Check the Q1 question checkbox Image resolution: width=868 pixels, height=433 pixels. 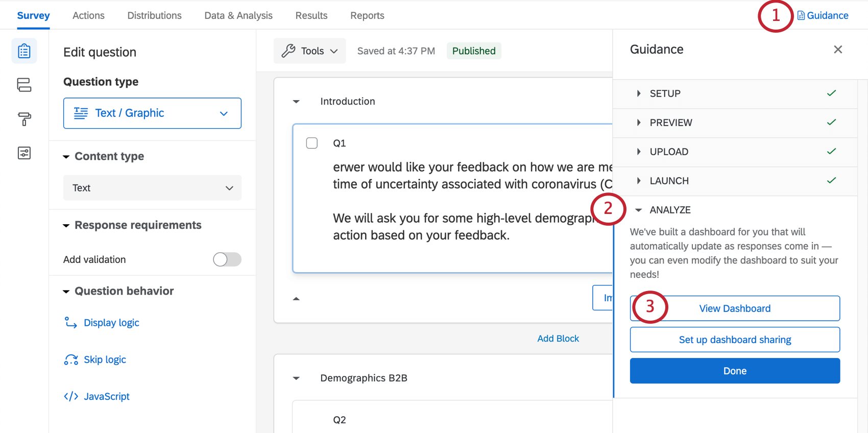pos(312,143)
